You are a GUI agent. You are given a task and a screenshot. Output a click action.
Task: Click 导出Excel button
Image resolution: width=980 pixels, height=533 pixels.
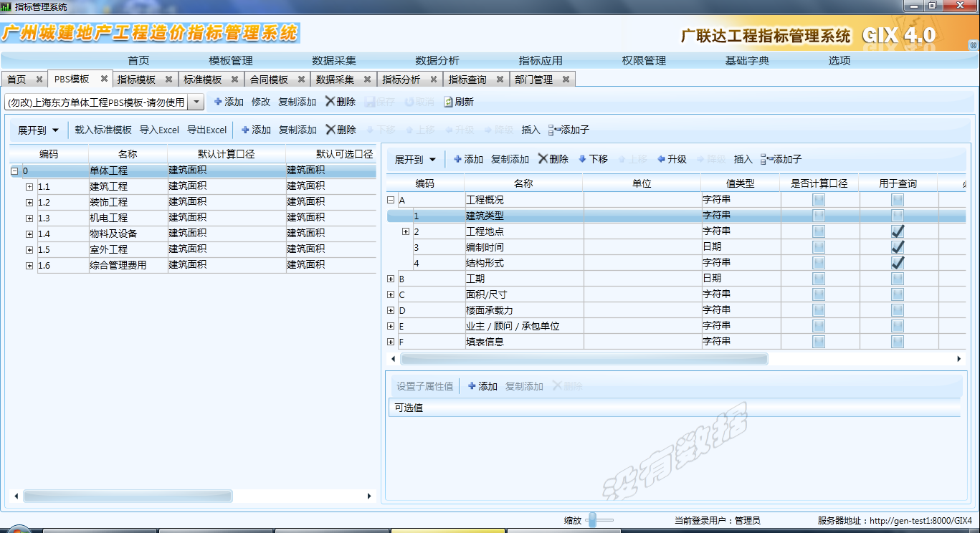point(206,130)
